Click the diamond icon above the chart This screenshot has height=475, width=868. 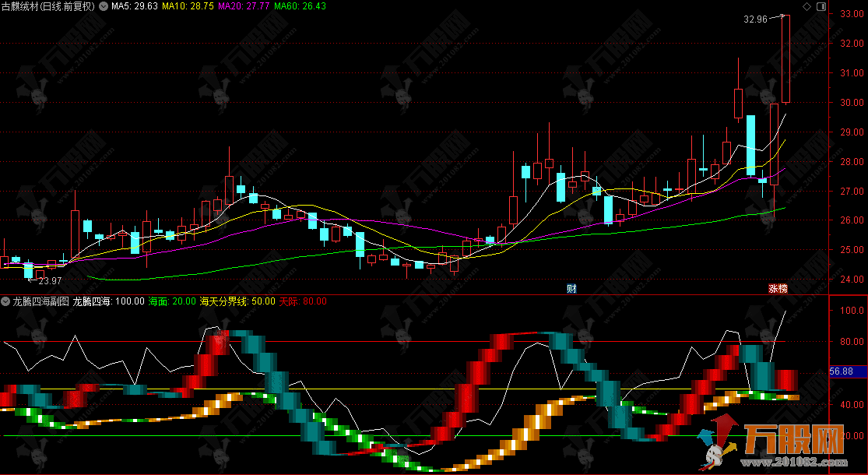coord(807,6)
